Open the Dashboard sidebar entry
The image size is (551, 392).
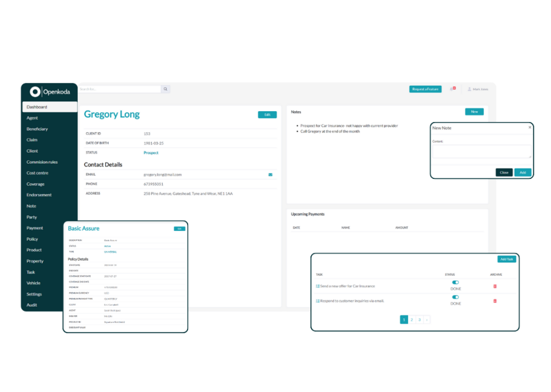[x=38, y=106]
